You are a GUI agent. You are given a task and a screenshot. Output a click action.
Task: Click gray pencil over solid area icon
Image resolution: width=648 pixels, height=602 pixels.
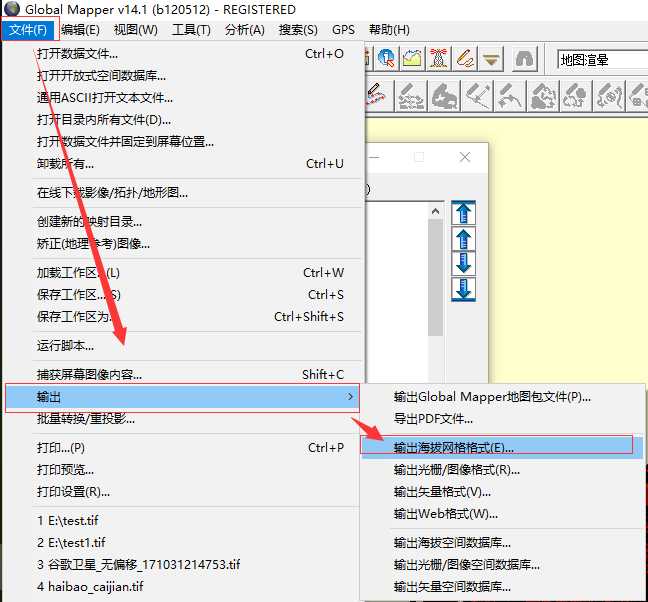click(444, 96)
